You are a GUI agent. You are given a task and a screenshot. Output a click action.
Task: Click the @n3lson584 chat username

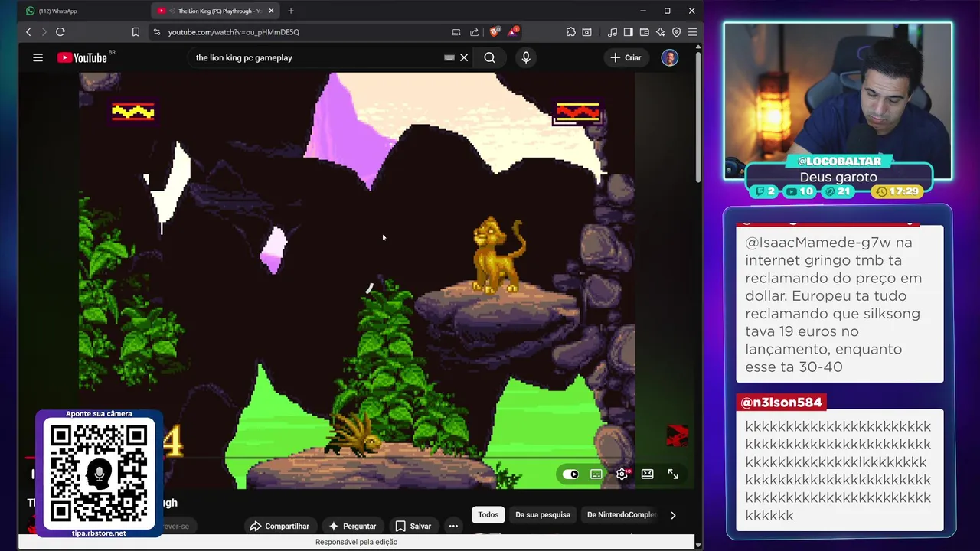(x=781, y=403)
